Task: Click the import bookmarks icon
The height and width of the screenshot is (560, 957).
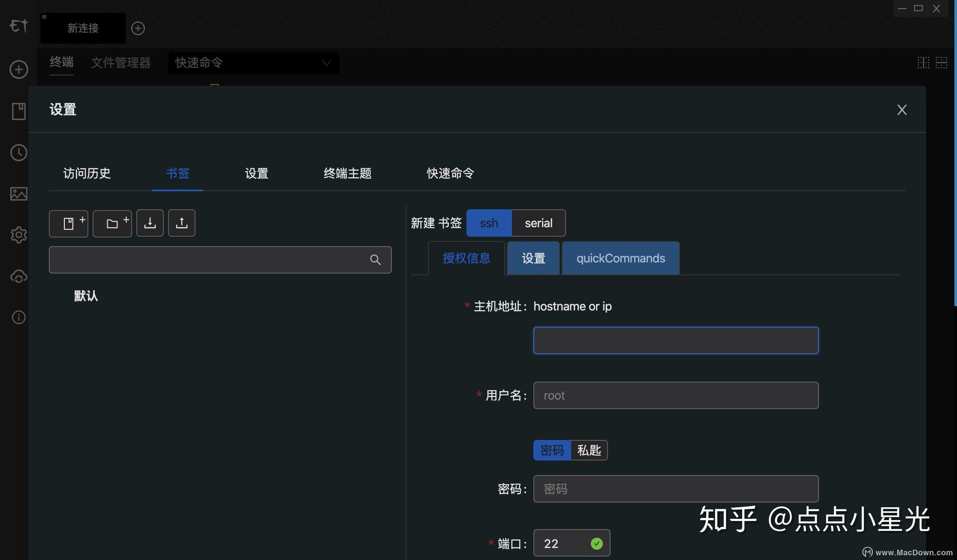Action: tap(150, 223)
